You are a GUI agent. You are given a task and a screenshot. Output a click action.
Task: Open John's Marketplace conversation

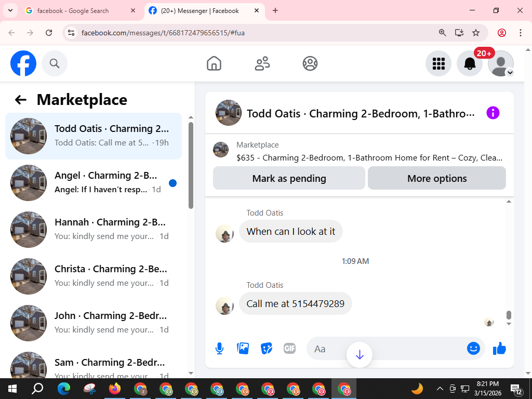pos(94,323)
